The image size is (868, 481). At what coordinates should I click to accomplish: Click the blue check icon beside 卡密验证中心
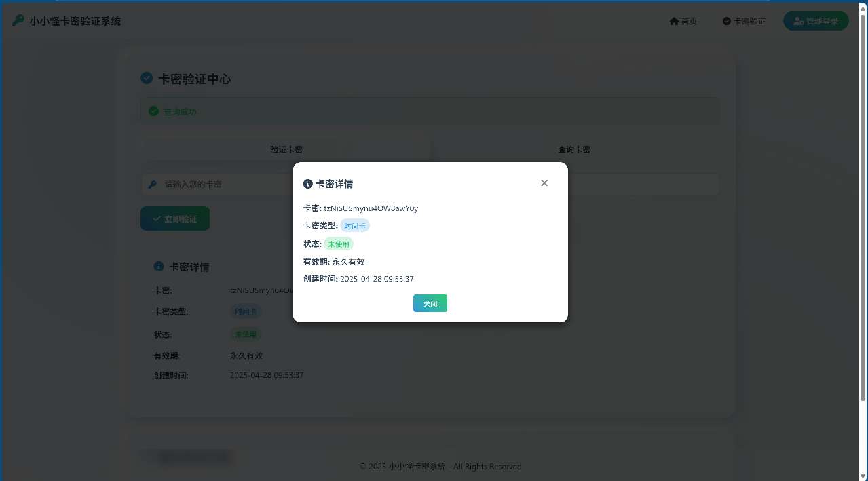[x=147, y=78]
